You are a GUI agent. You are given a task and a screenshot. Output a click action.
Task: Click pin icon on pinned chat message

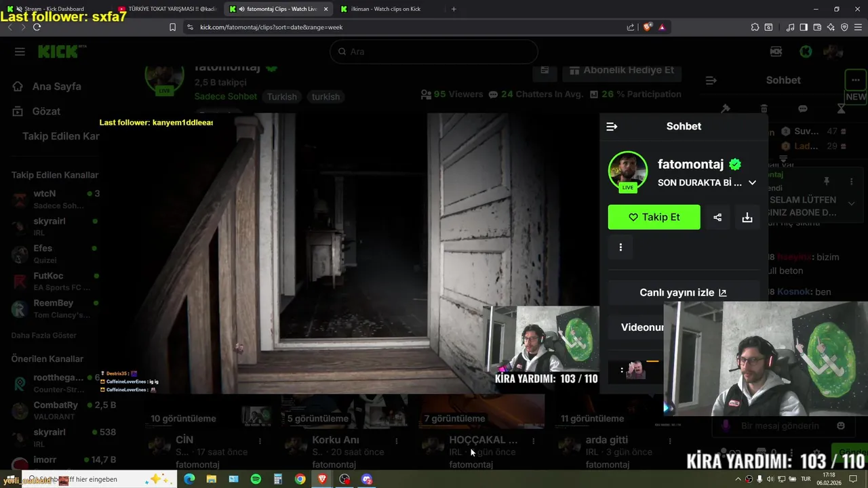pos(826,182)
